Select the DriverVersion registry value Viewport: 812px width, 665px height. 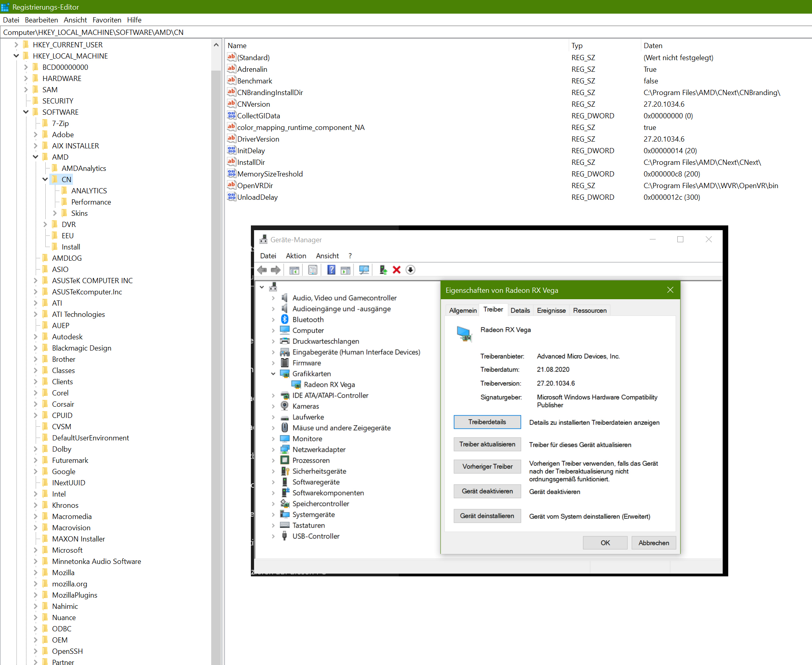tap(258, 139)
